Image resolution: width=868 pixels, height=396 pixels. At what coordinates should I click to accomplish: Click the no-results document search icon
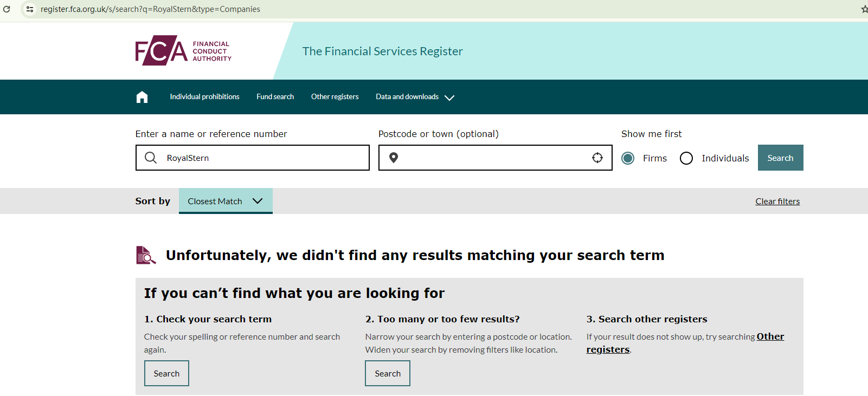(146, 255)
